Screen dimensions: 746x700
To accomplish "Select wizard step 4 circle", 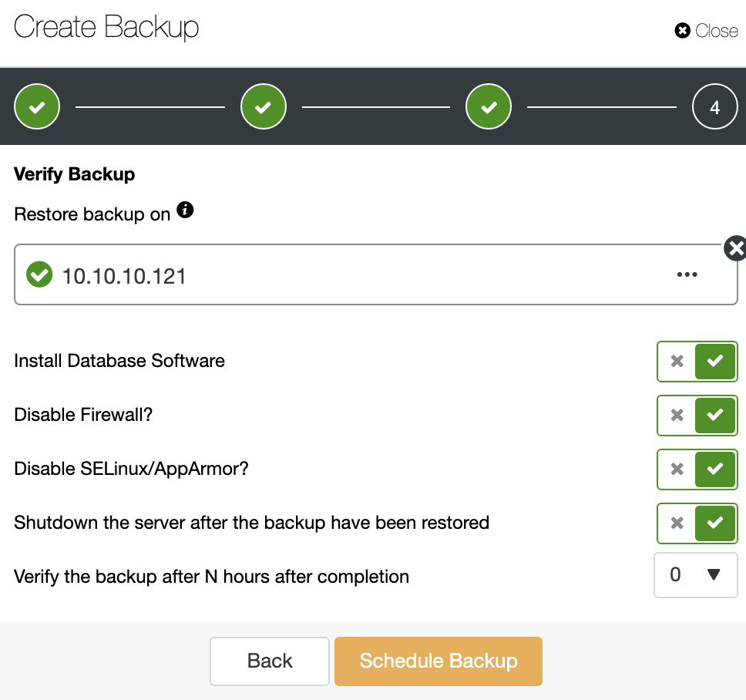I will [714, 106].
